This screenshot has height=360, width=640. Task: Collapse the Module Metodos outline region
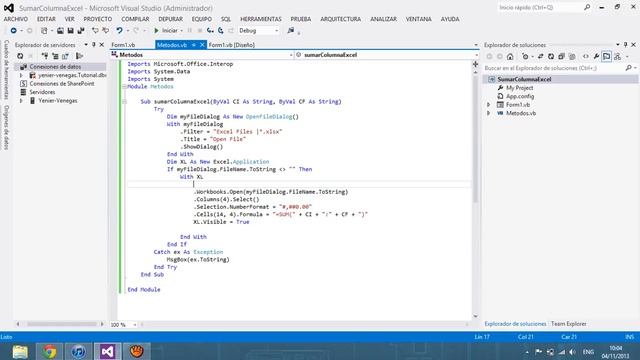click(124, 87)
